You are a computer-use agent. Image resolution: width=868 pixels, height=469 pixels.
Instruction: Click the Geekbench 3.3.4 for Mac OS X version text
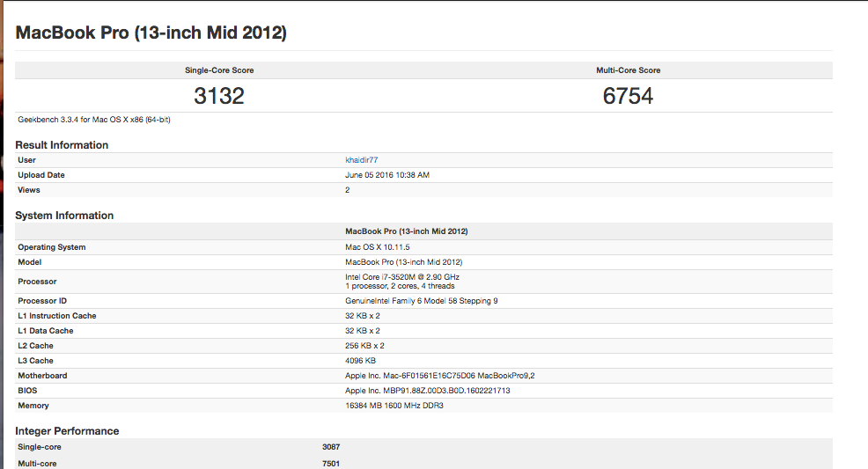click(94, 120)
